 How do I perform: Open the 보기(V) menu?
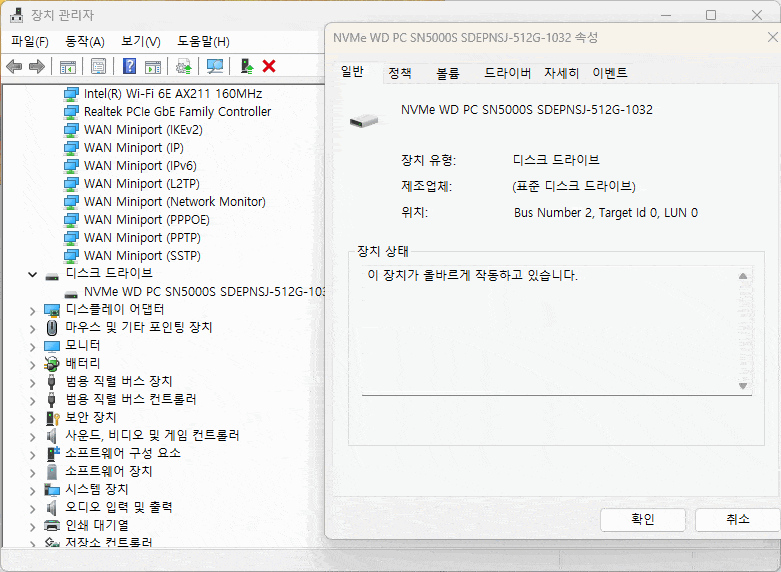pos(140,41)
